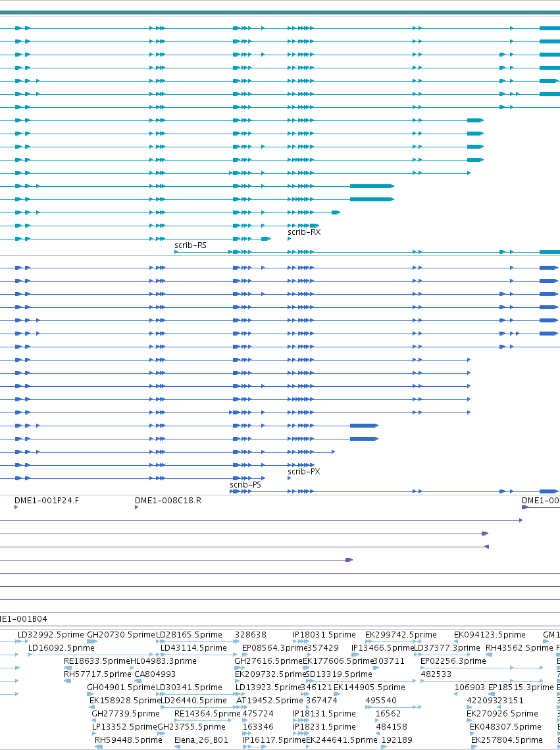
Task: Select EST GH04901.5prime
Action: pyautogui.click(x=121, y=687)
